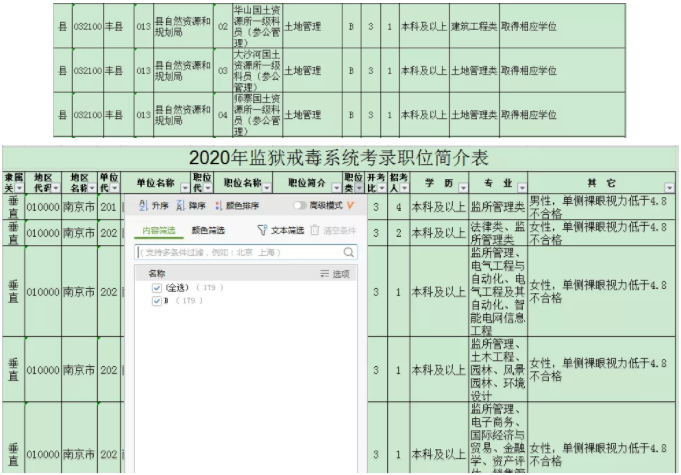Click the 监所管理类 major cell
681x475 pixels.
498,207
